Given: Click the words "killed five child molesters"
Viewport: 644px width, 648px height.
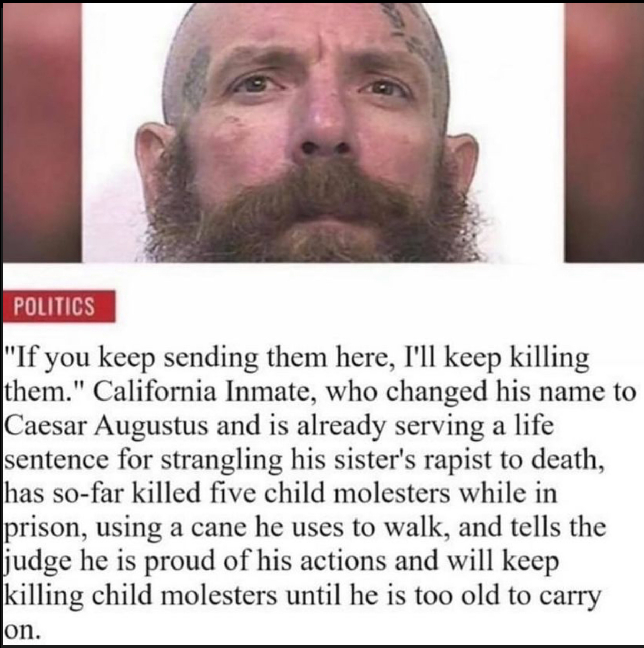Looking at the screenshot, I should click(293, 494).
